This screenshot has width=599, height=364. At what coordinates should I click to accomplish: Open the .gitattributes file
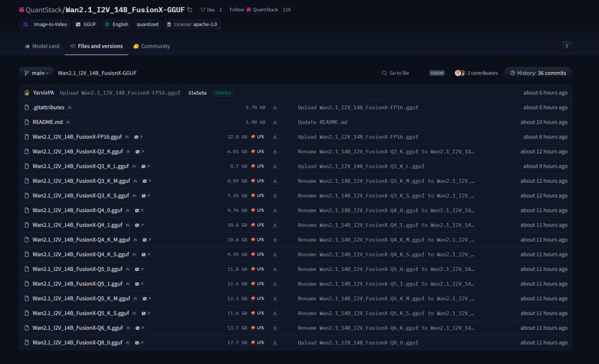point(48,107)
